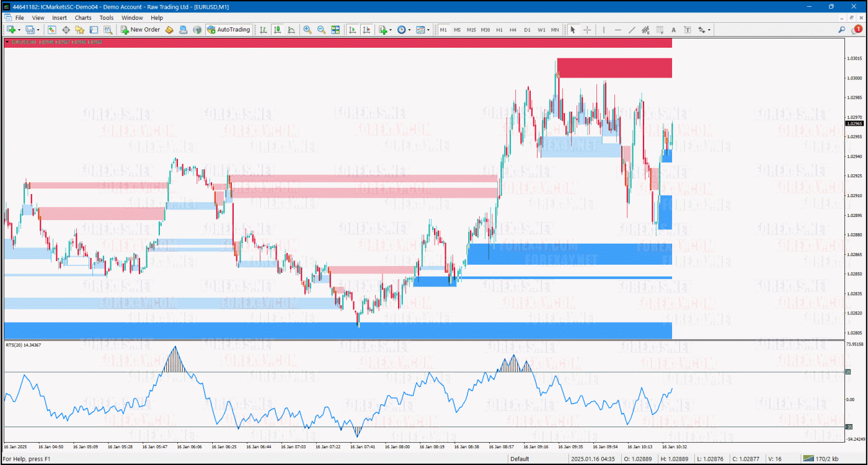
Task: Open the Periodicity clock dropdown
Action: pos(404,30)
